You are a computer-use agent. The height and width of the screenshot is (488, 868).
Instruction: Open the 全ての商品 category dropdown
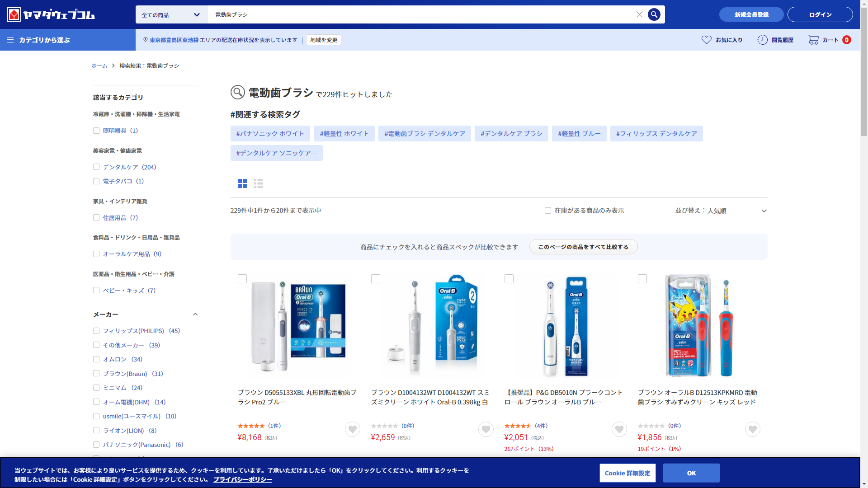click(171, 15)
